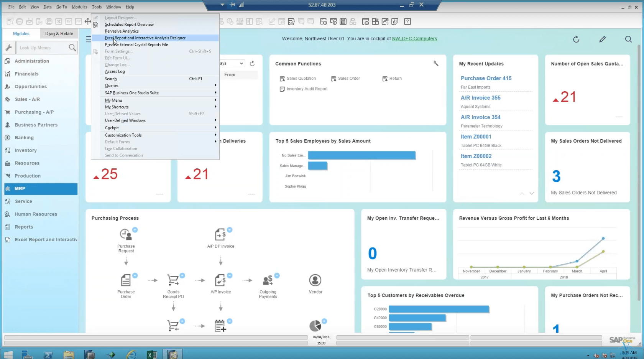Open Sales Order from Common Functions

349,78
